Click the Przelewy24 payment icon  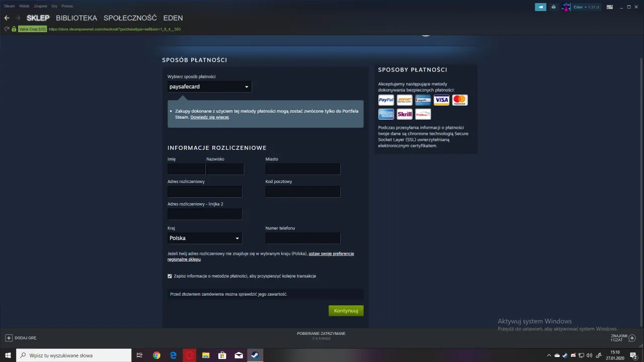click(423, 114)
